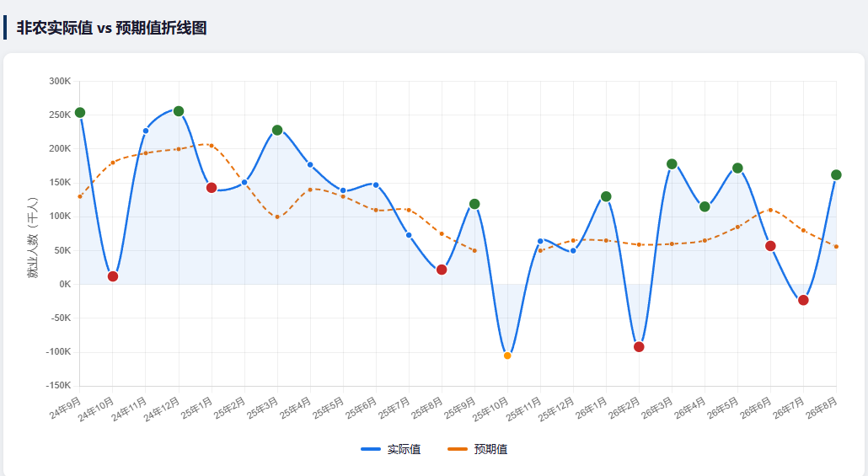Screen dimensions: 868x476
Task: Select the small blue point at 24年11月
Action: [146, 131]
